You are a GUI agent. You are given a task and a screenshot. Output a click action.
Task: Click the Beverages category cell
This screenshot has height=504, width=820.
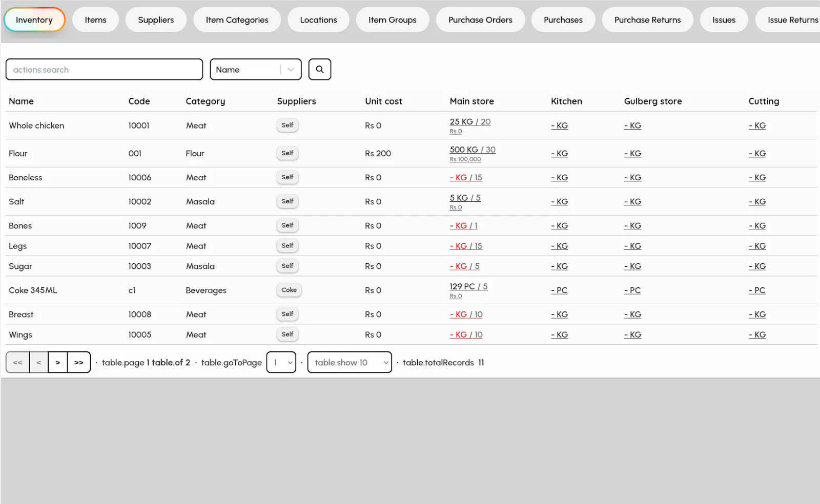pyautogui.click(x=206, y=290)
